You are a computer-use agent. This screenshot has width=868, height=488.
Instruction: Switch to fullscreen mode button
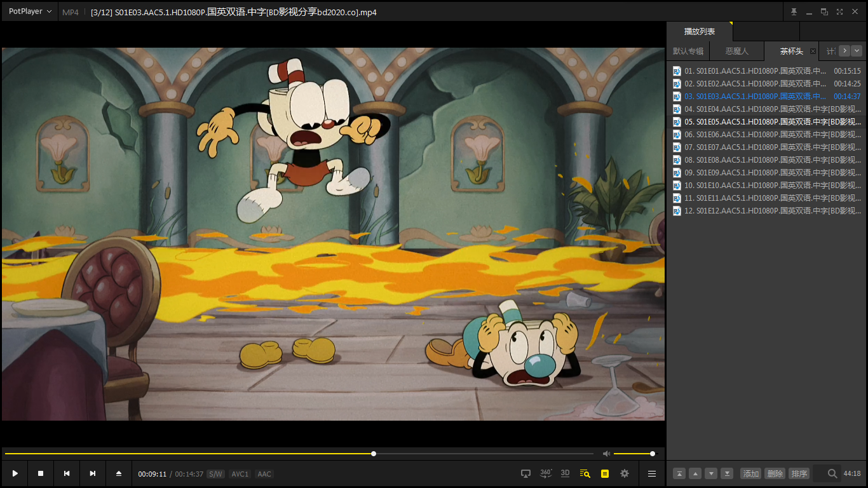coord(839,11)
